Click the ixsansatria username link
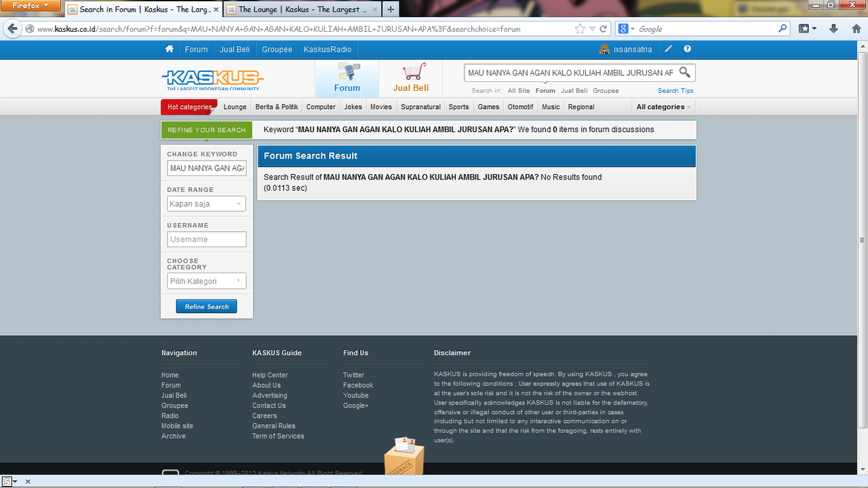 [633, 49]
